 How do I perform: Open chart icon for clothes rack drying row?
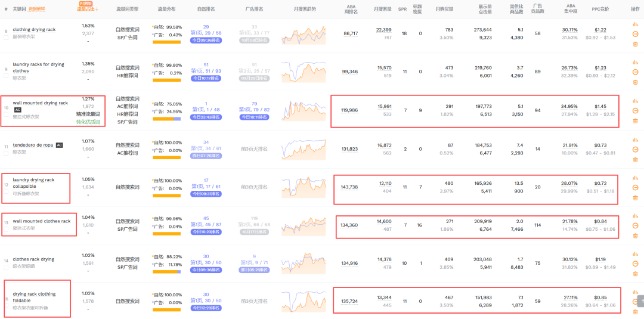coord(636,253)
